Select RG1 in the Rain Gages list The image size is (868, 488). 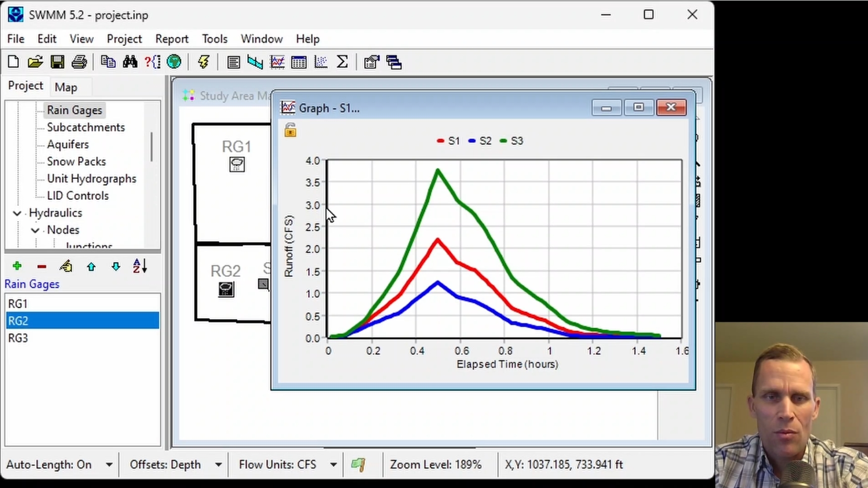pyautogui.click(x=82, y=304)
